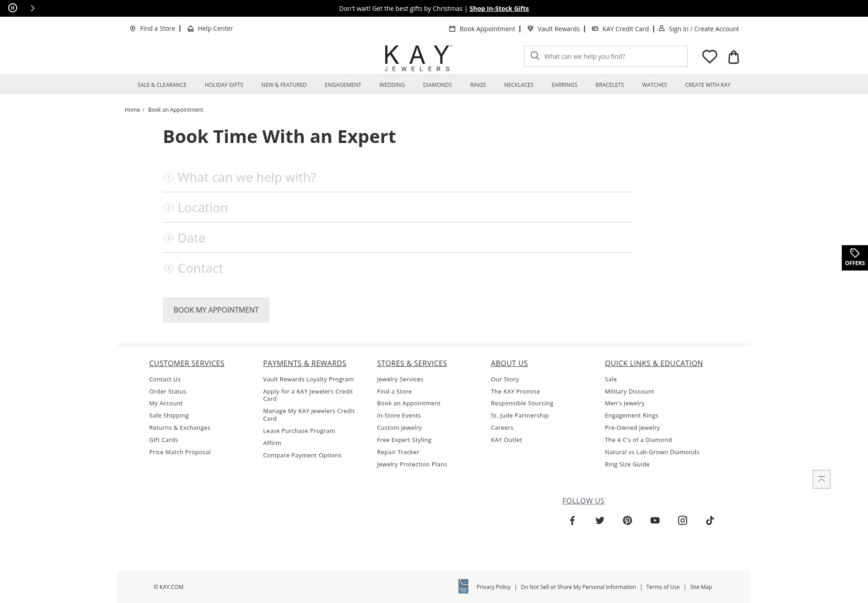
Task: Click the Sign In person icon
Action: pyautogui.click(x=661, y=28)
